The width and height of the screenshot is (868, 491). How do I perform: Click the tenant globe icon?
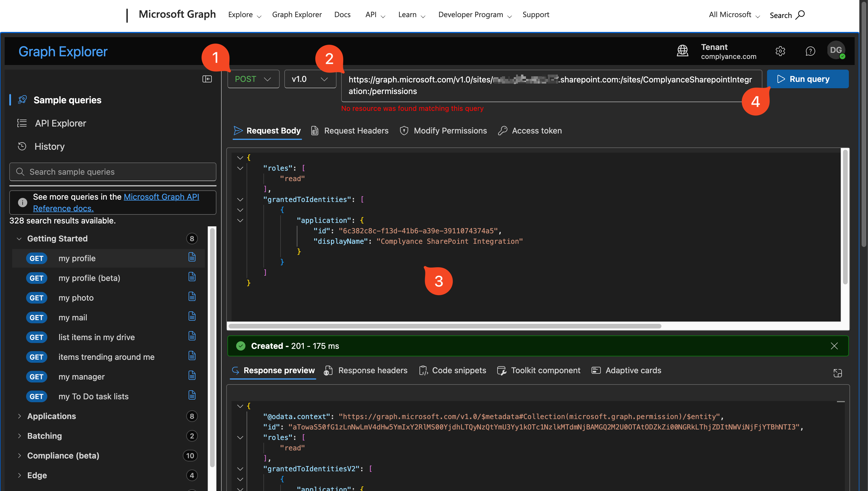tap(683, 51)
